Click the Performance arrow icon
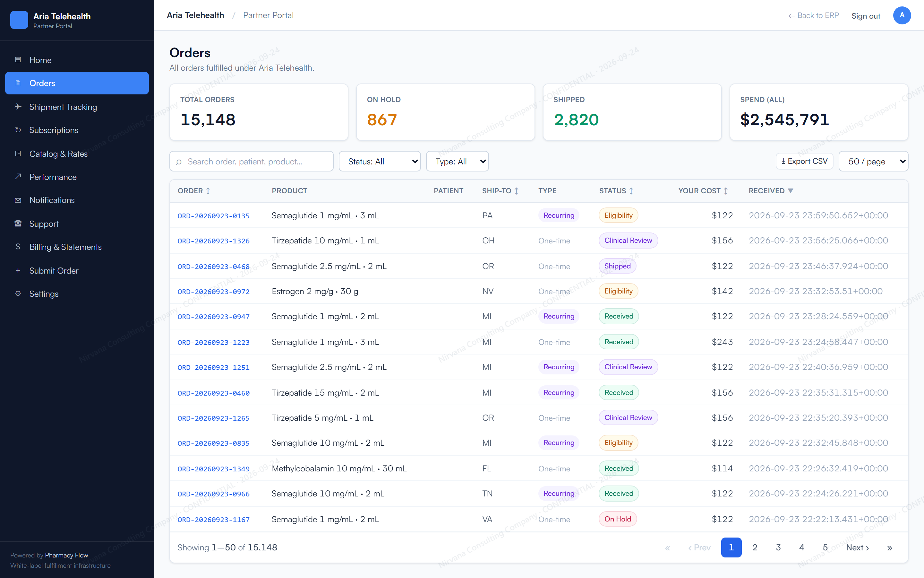924x578 pixels. point(18,177)
